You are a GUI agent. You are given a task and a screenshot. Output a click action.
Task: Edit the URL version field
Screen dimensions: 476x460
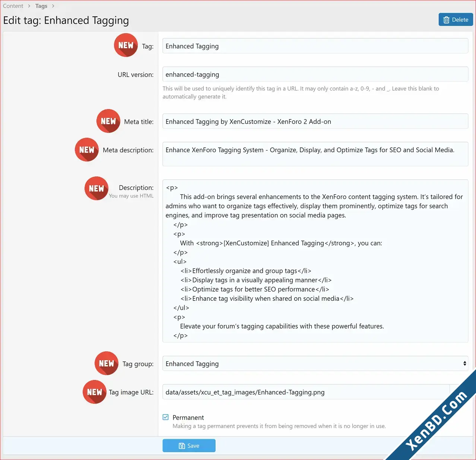coord(315,74)
